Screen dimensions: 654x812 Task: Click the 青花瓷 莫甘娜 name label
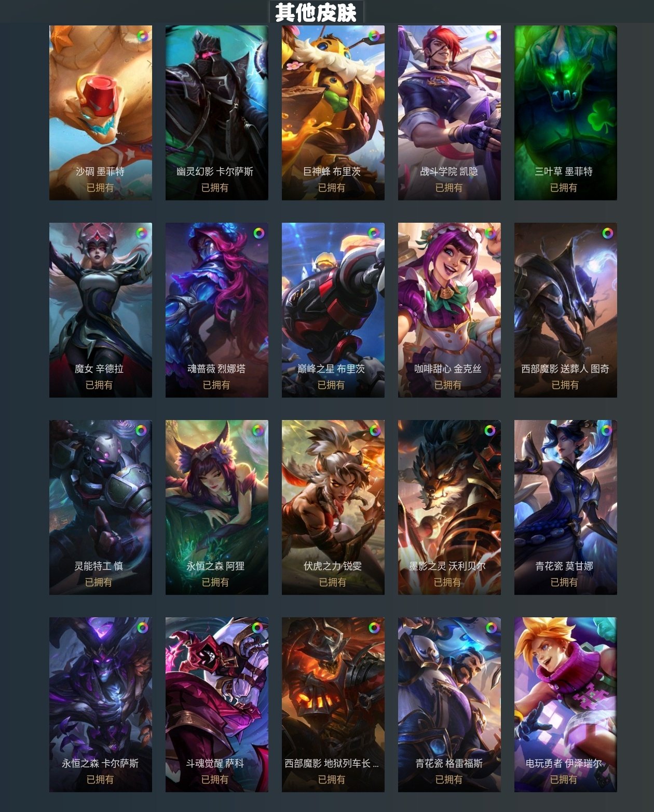(x=564, y=566)
